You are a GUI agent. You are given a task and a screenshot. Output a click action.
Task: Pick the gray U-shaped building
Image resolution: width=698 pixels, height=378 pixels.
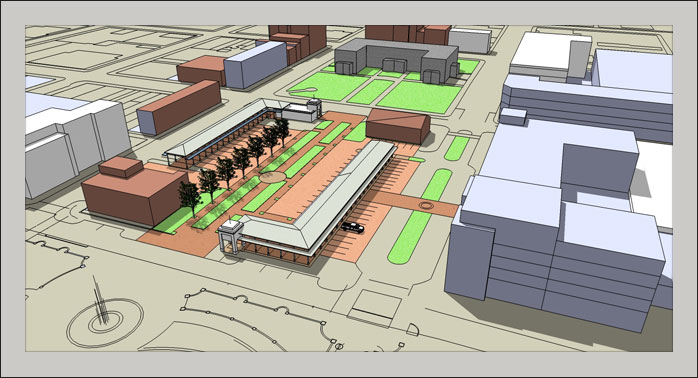(x=396, y=60)
